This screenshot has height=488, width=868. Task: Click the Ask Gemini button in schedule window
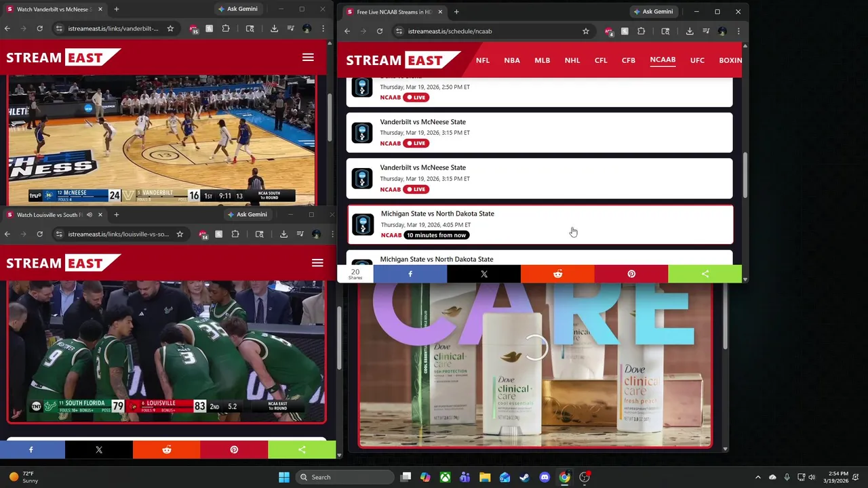[x=652, y=12]
